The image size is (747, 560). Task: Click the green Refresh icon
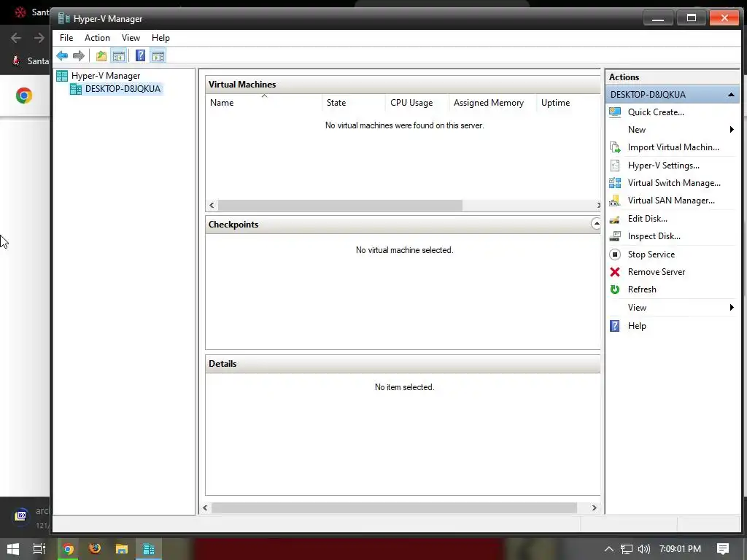(615, 289)
